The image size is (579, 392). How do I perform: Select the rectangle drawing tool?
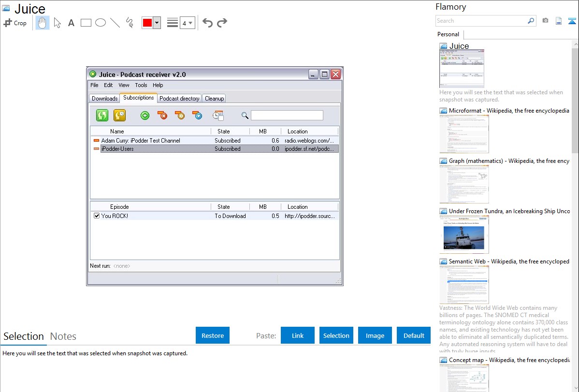tap(86, 23)
